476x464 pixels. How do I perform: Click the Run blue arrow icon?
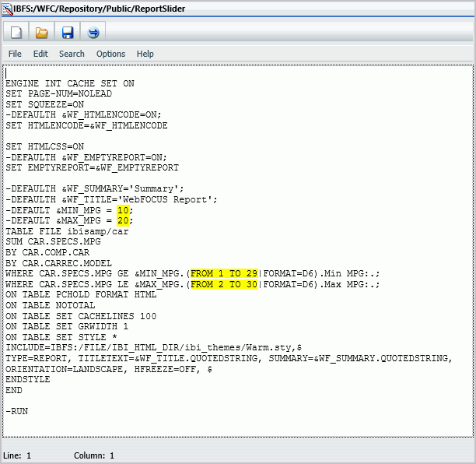pyautogui.click(x=93, y=32)
